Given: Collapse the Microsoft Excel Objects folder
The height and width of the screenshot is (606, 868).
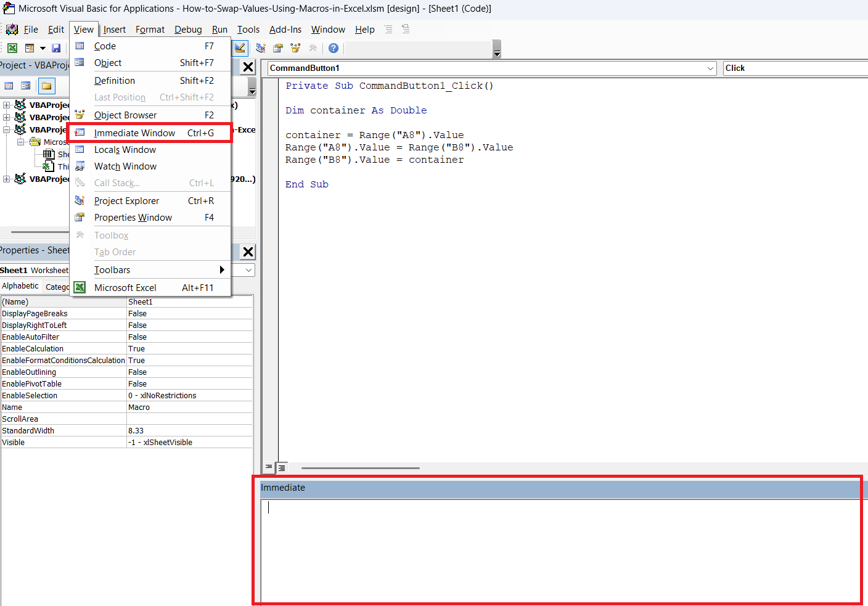Looking at the screenshot, I should click(20, 142).
